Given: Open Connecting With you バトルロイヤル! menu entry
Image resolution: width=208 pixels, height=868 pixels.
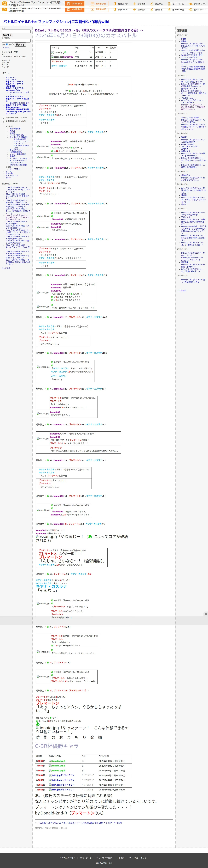Looking at the screenshot, I should (x=18, y=113).
